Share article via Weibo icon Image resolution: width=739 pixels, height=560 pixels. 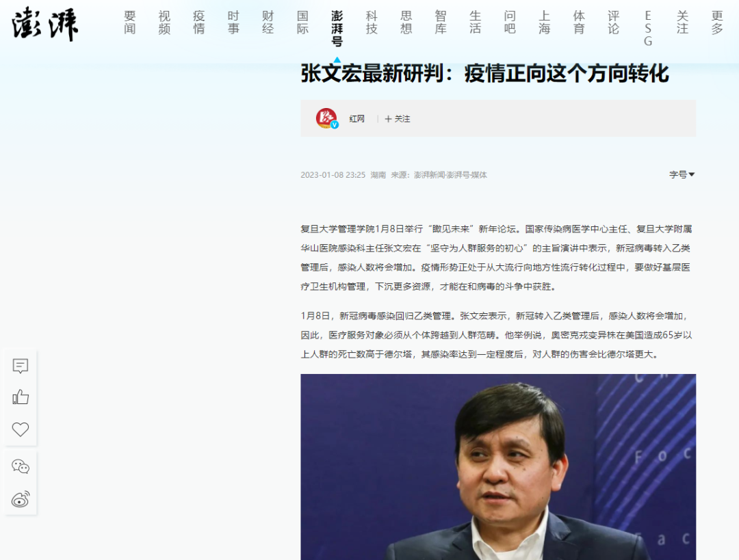21,498
